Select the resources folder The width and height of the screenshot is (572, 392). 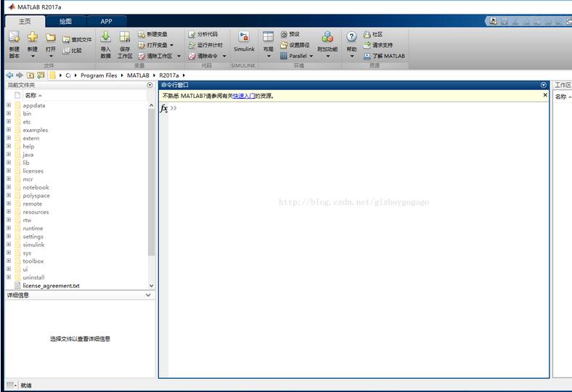36,212
